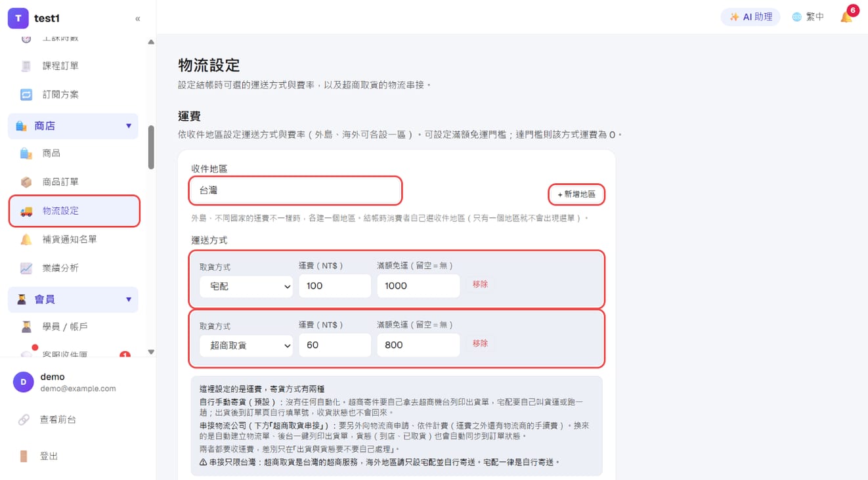Click the demo user avatar

pyautogui.click(x=24, y=382)
